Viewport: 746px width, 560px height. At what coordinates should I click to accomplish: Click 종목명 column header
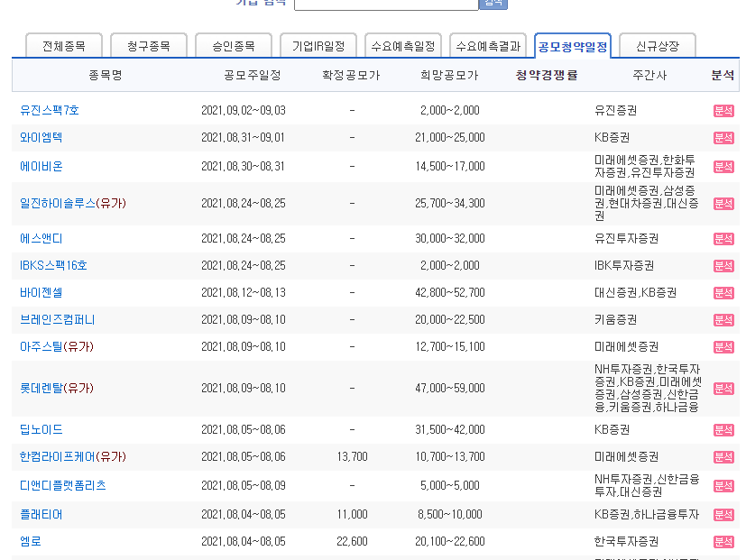[106, 75]
